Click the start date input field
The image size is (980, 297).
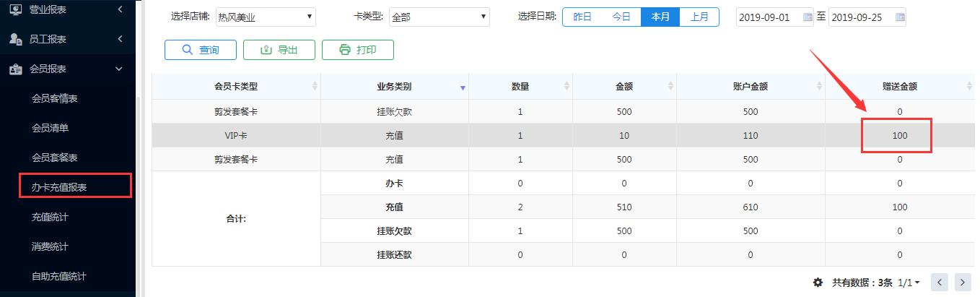click(775, 17)
